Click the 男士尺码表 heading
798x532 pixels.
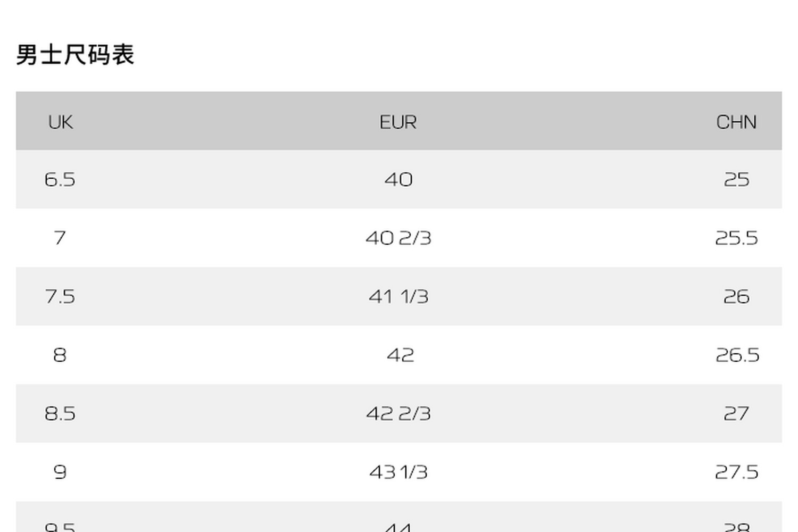tap(75, 55)
